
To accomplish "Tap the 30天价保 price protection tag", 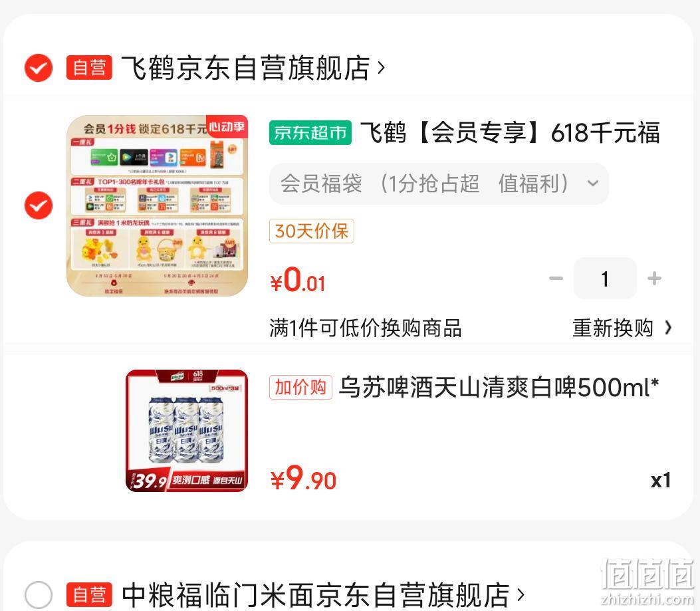I will (x=312, y=231).
